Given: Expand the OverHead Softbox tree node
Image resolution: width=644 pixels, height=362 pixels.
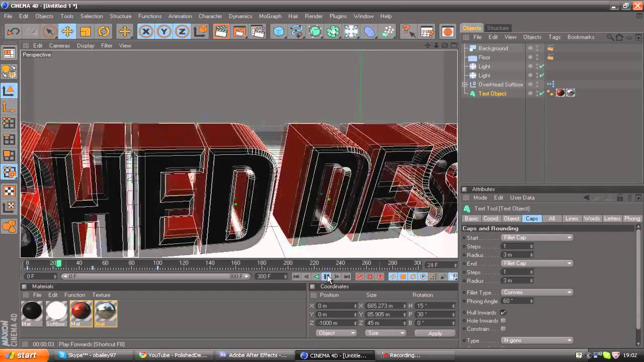Looking at the screenshot, I should click(x=465, y=84).
